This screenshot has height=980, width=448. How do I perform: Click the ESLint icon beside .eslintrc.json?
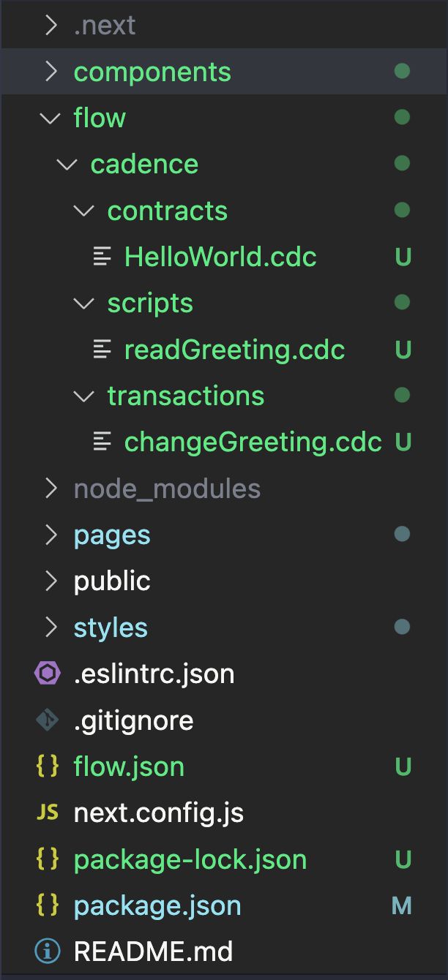tap(48, 674)
